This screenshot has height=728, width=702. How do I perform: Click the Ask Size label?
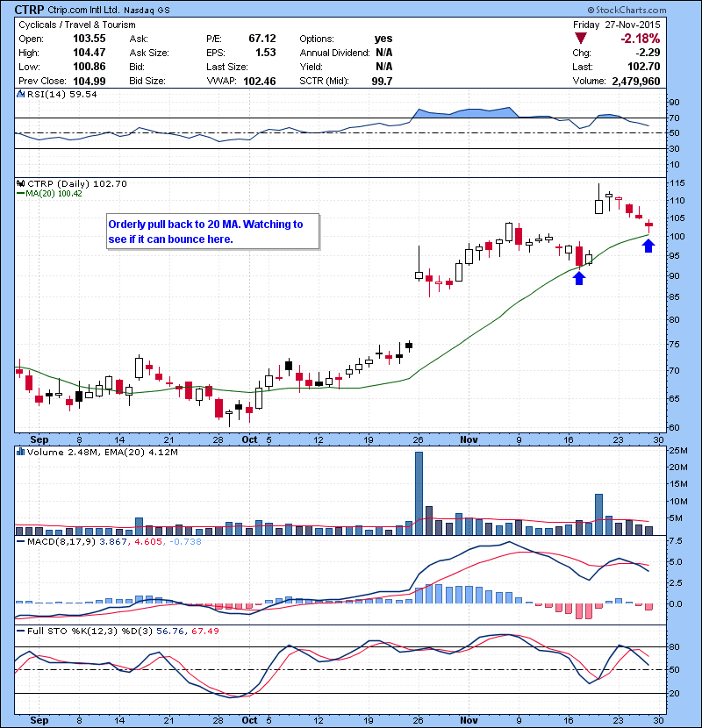(x=149, y=53)
